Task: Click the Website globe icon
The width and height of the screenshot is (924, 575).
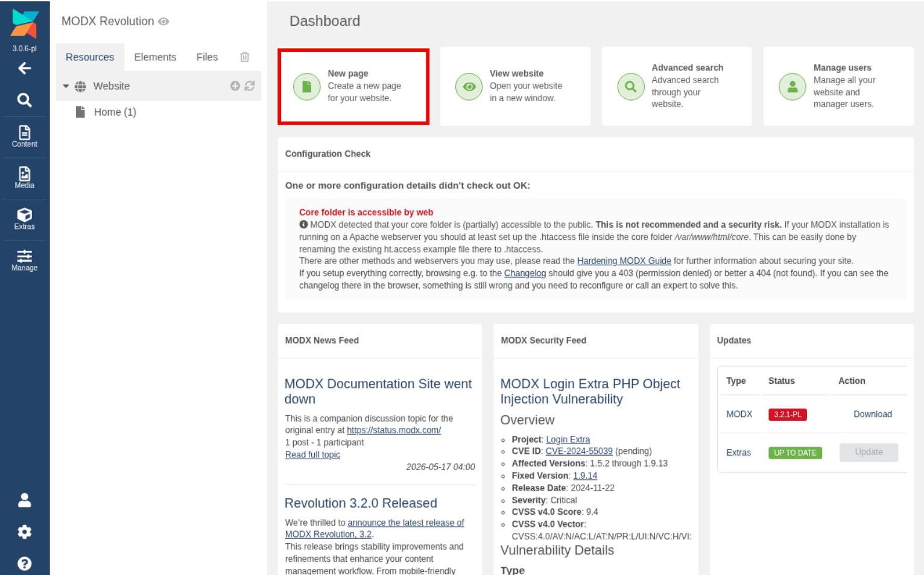Action: pos(80,86)
